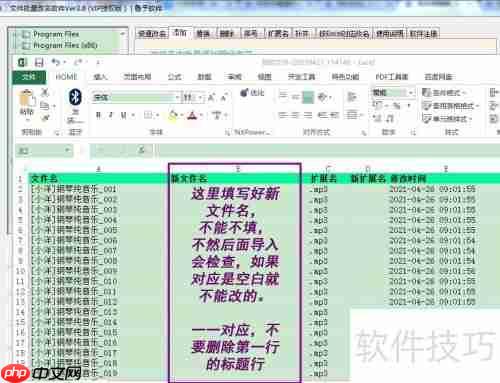Expand the font size dropdown

tap(201, 98)
